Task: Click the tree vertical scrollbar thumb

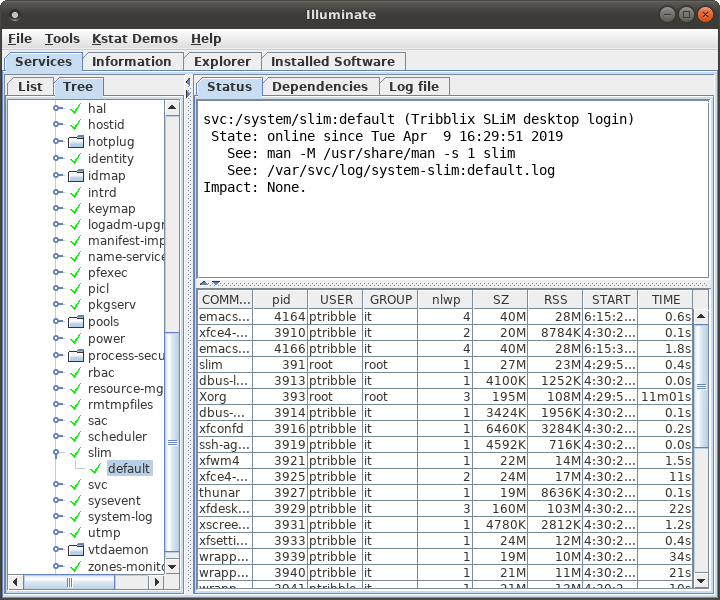Action: 172,442
